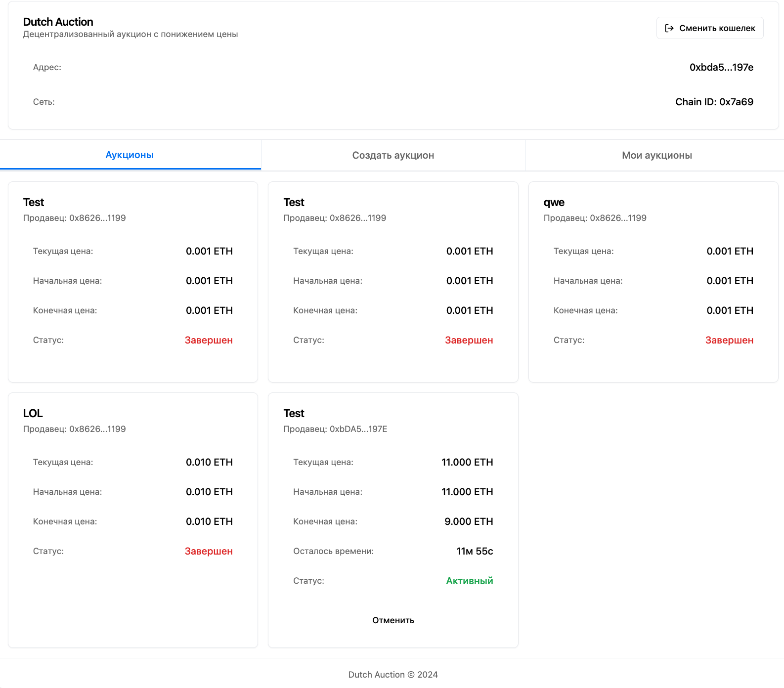Open the Мои аукционы tab
This screenshot has height=688, width=784.
(x=656, y=155)
